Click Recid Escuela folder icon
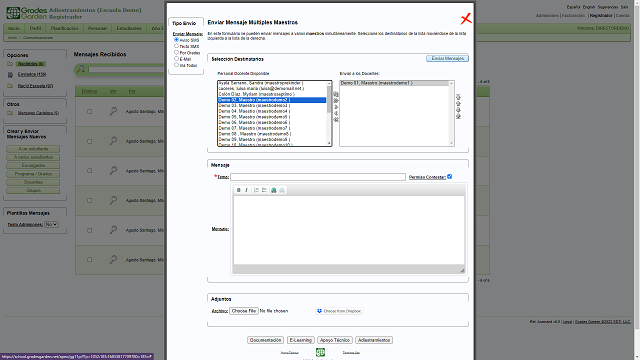This screenshot has width=640, height=360. (x=10, y=86)
